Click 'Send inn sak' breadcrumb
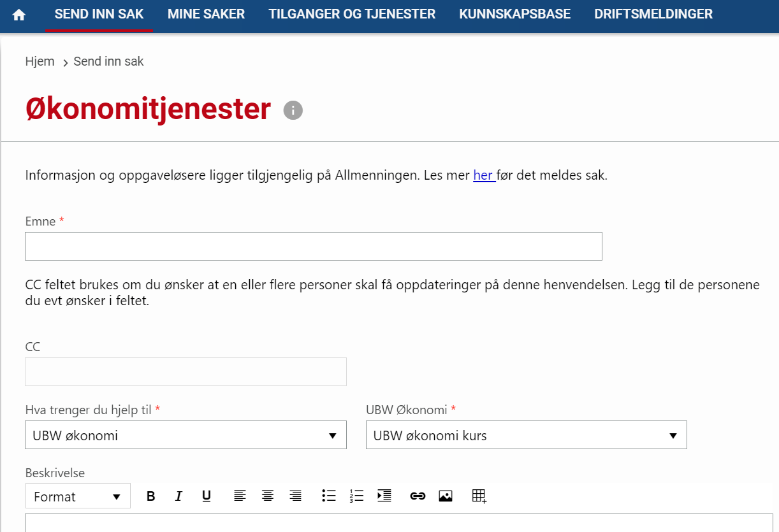Viewport: 779px width, 532px height. pyautogui.click(x=108, y=62)
